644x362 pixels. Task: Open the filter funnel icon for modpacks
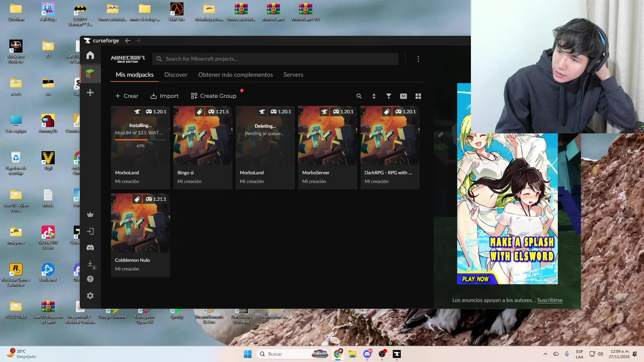(388, 96)
